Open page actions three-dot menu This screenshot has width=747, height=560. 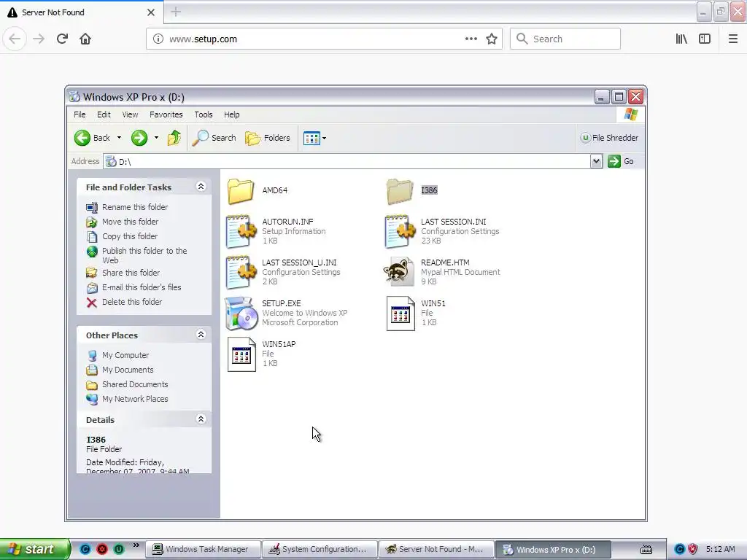click(471, 39)
